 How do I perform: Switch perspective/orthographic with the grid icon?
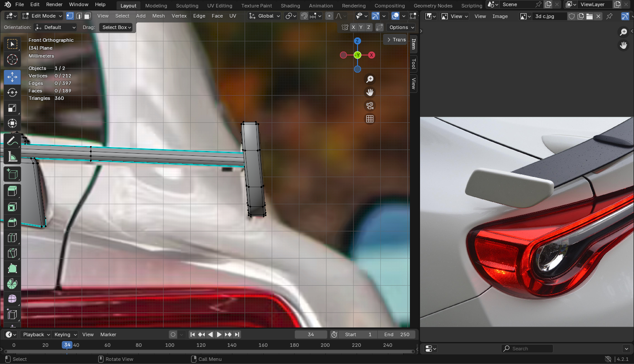[370, 119]
